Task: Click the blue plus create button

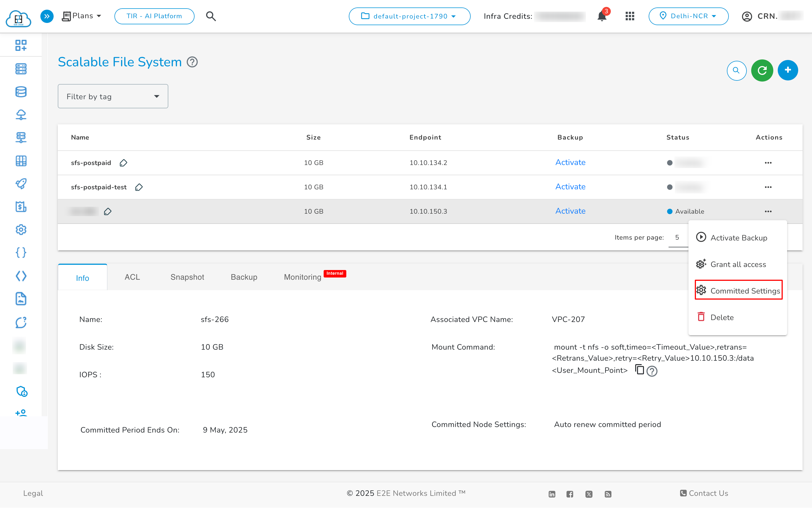Action: pyautogui.click(x=787, y=70)
